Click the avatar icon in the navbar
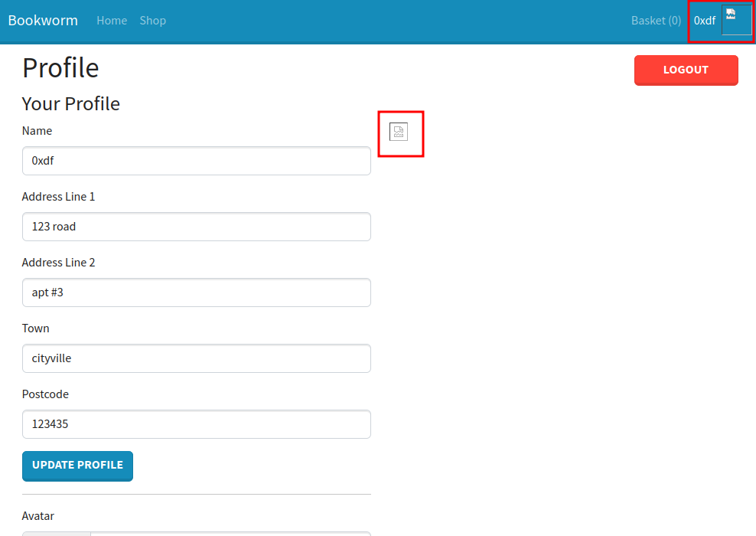The image size is (756, 536). click(736, 21)
